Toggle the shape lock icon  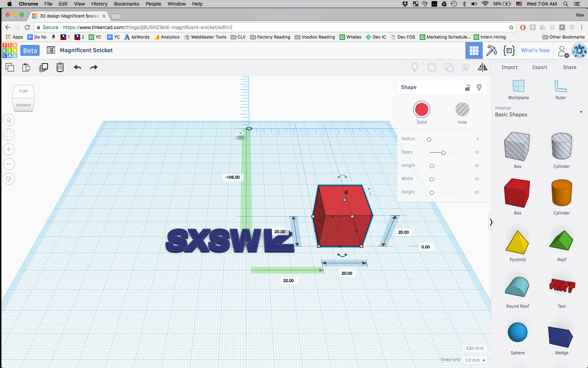pos(468,87)
